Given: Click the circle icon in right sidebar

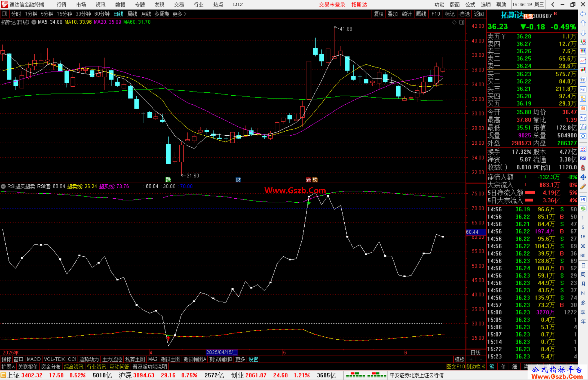Looking at the screenshot, I should 583,136.
